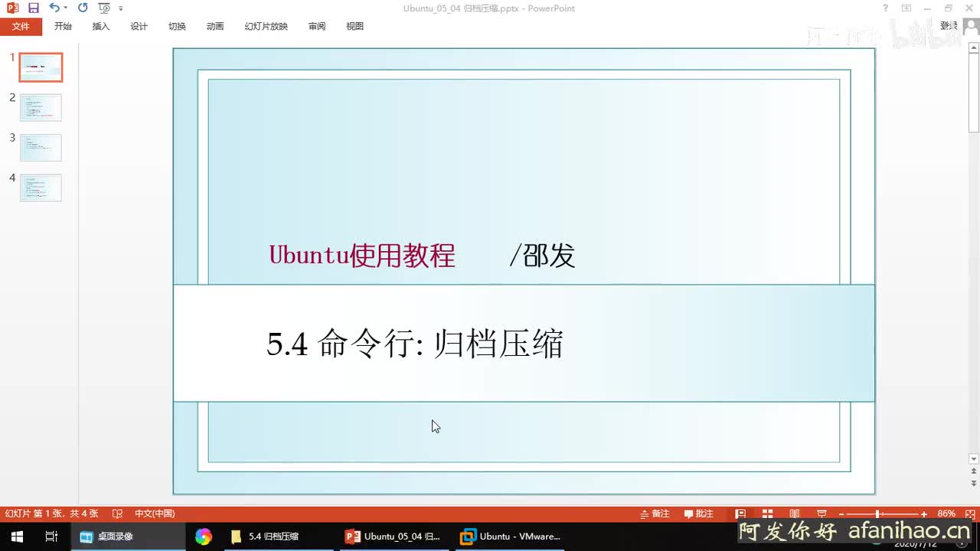Click the title text 5.4 命令行: 归档压缩
The image size is (980, 551).
(415, 344)
